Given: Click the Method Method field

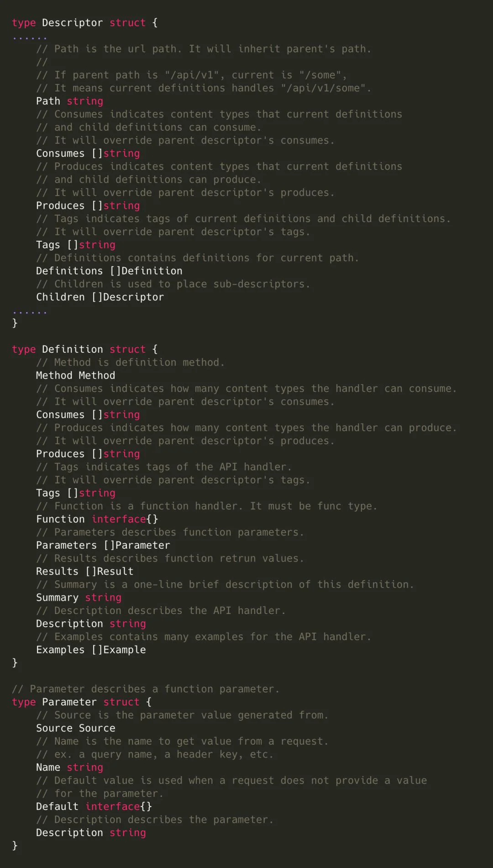Looking at the screenshot, I should coord(76,376).
